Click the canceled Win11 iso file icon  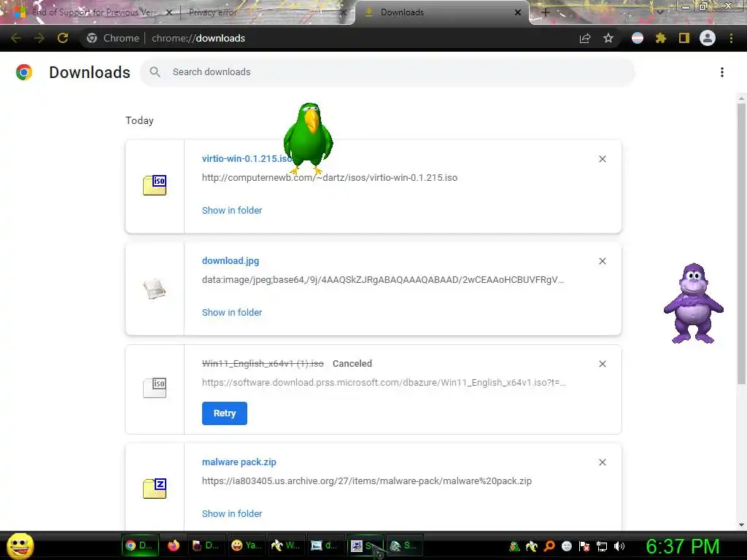point(155,388)
